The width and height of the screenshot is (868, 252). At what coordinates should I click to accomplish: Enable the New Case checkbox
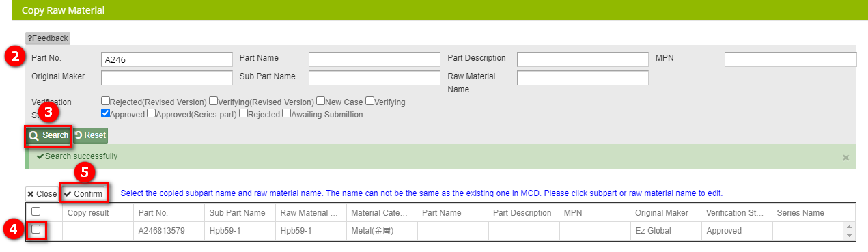[320, 101]
